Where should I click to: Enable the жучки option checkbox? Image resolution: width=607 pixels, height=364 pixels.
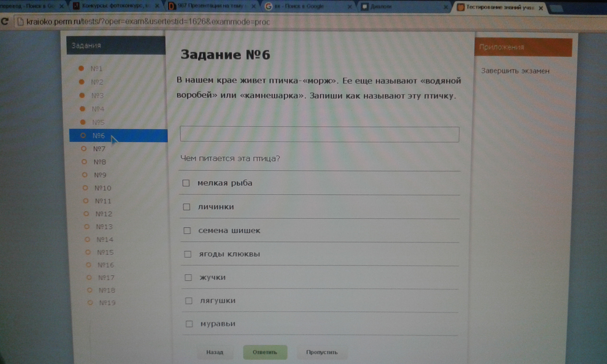click(188, 278)
